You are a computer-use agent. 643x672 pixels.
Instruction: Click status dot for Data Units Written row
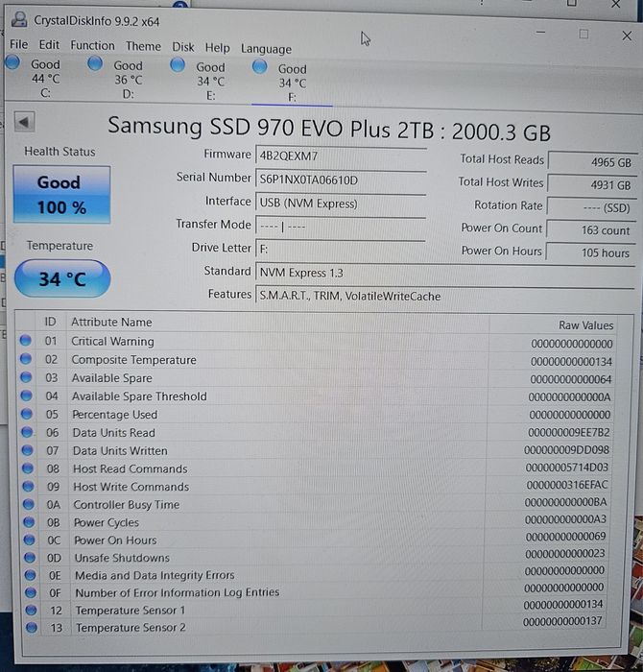tap(28, 450)
